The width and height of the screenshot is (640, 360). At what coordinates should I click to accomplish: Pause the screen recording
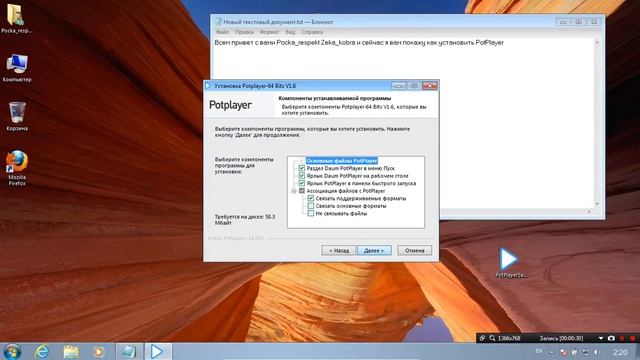pyautogui.click(x=622, y=338)
